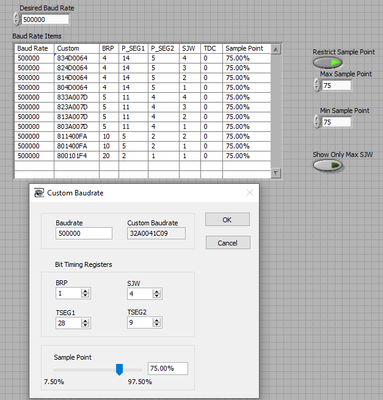Click the SJW value field in dialog

140,294
